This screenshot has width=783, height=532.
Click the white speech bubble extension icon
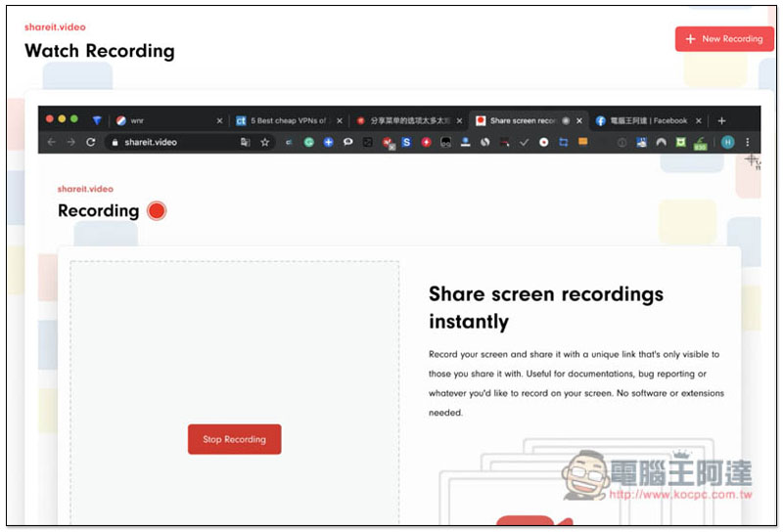click(x=348, y=142)
